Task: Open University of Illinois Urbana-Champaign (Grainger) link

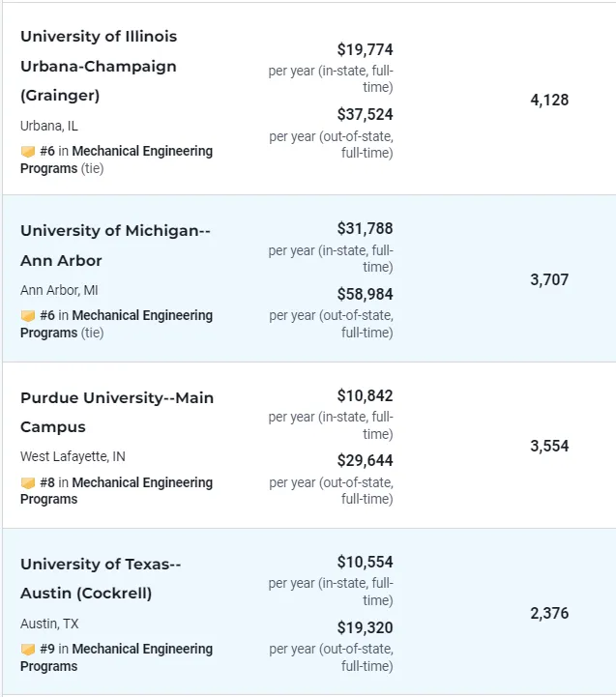Action: [99, 66]
